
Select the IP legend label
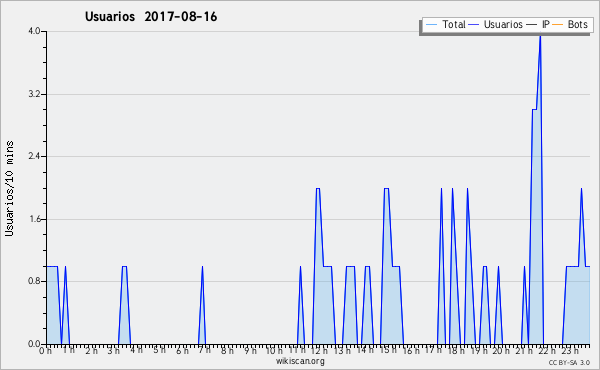(x=546, y=24)
